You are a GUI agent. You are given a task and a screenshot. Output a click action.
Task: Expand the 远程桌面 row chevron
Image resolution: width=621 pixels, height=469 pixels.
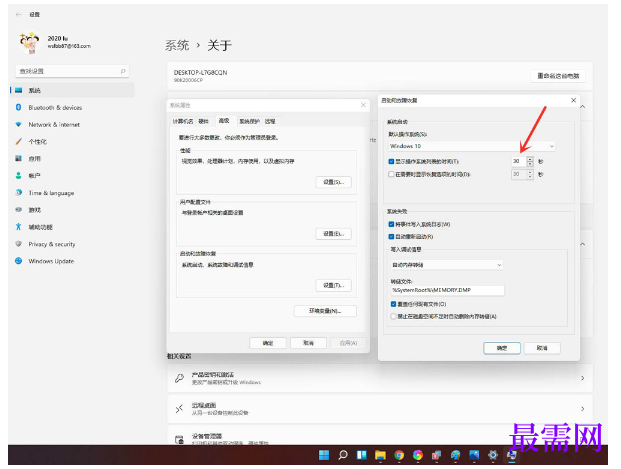click(x=583, y=409)
